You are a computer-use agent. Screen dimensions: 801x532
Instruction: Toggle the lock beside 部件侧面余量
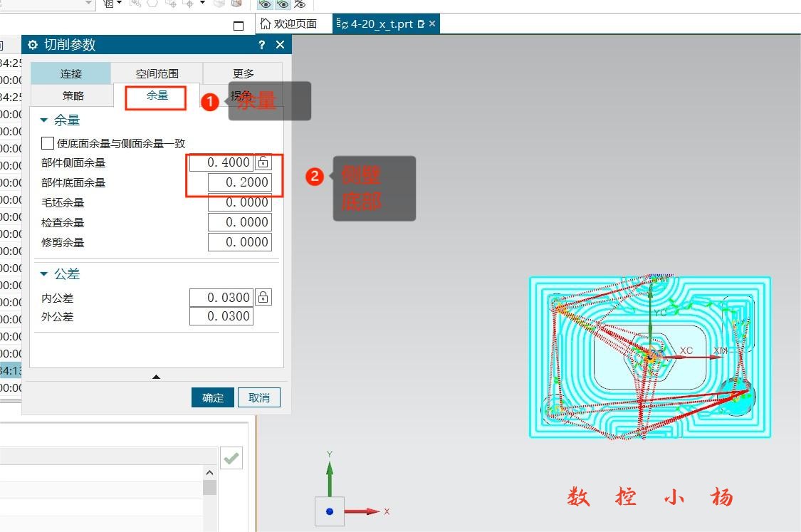[263, 162]
